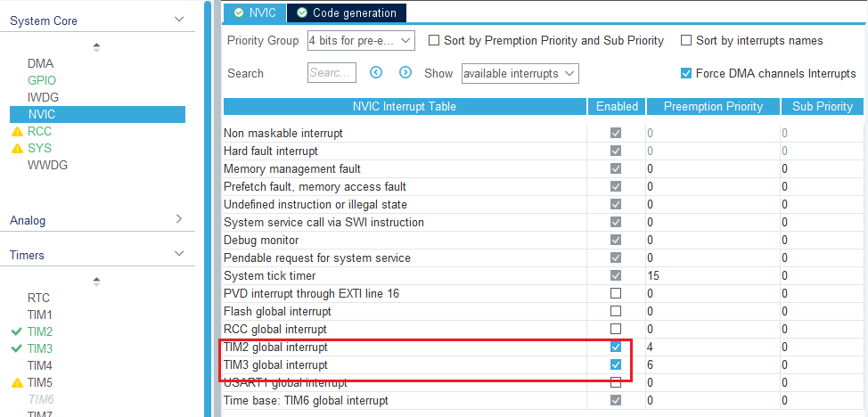The image size is (868, 417).
Task: Click the TIM5 warning triangle icon
Action: click(x=17, y=382)
